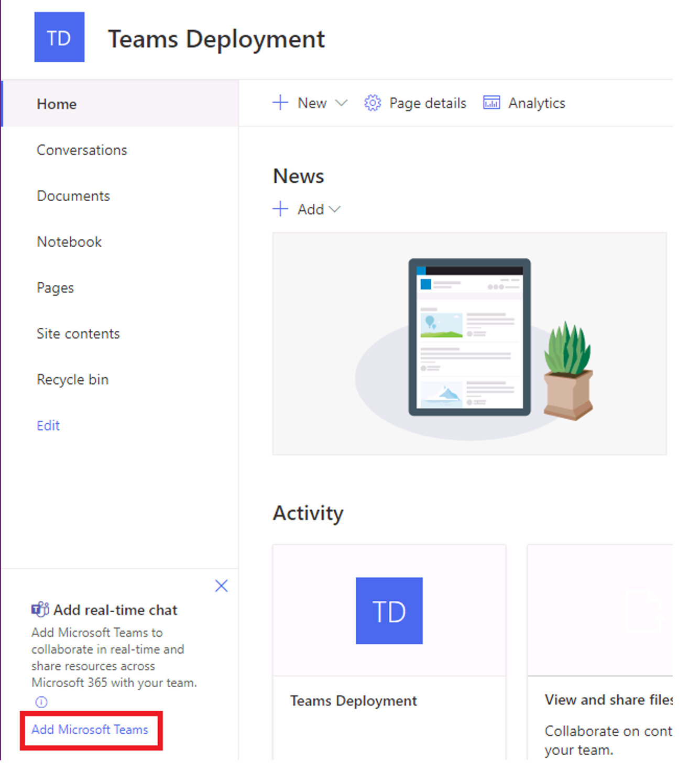
Task: Open Site contents in the navigation
Action: click(78, 334)
